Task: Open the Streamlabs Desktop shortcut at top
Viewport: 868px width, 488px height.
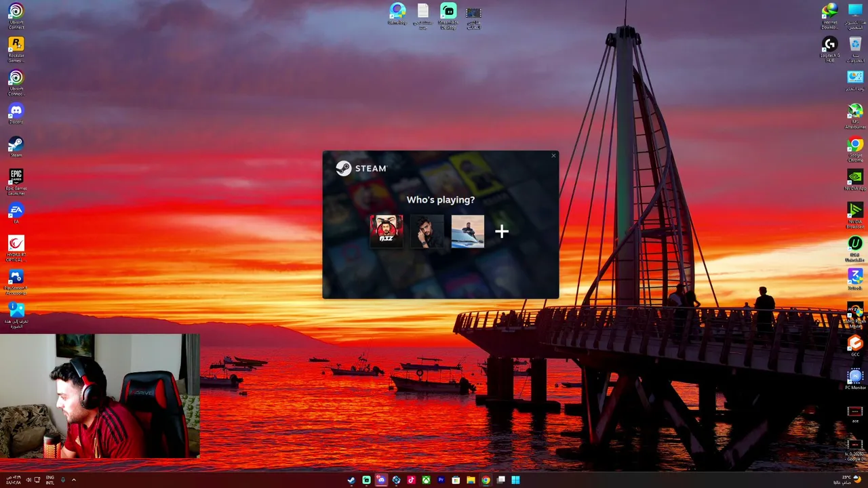Action: point(448,16)
